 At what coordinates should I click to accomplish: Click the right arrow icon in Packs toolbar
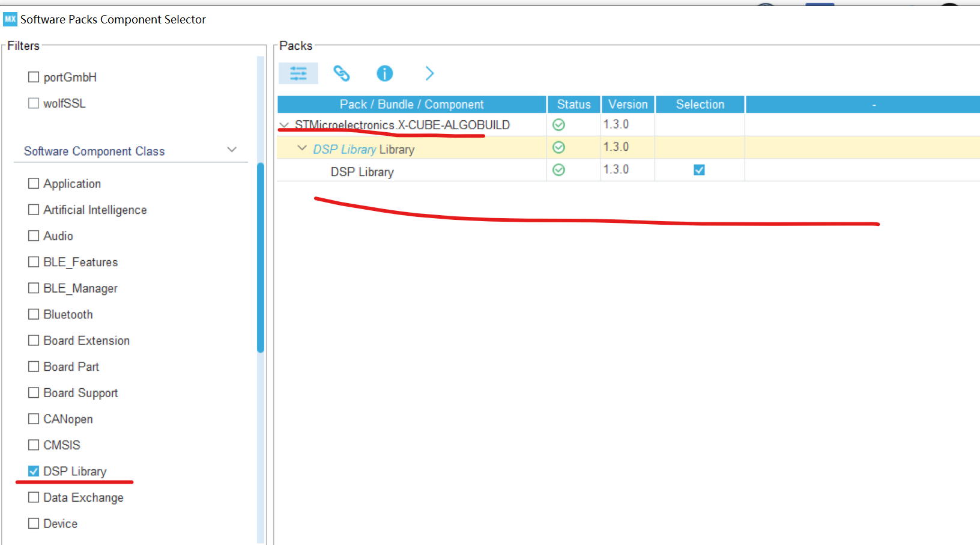429,73
